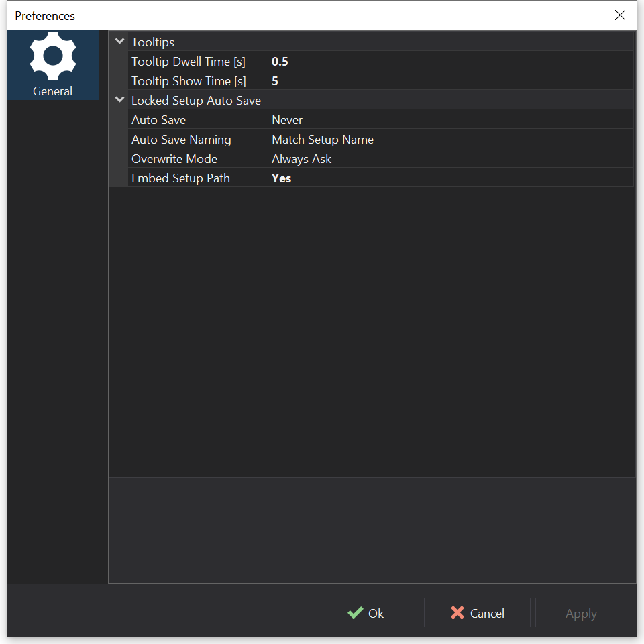Click the Ok button
644x644 pixels.
point(366,613)
